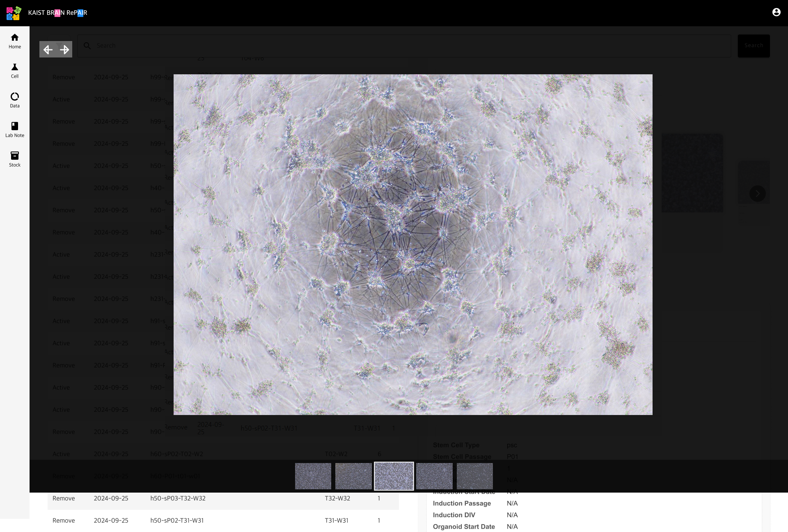
Task: Select the second thumbnail in strip
Action: [x=353, y=476]
